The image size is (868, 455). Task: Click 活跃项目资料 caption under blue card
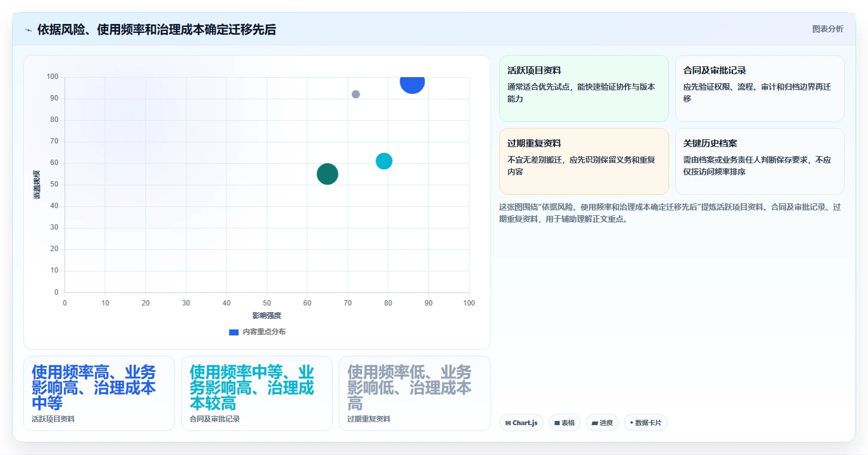click(53, 419)
